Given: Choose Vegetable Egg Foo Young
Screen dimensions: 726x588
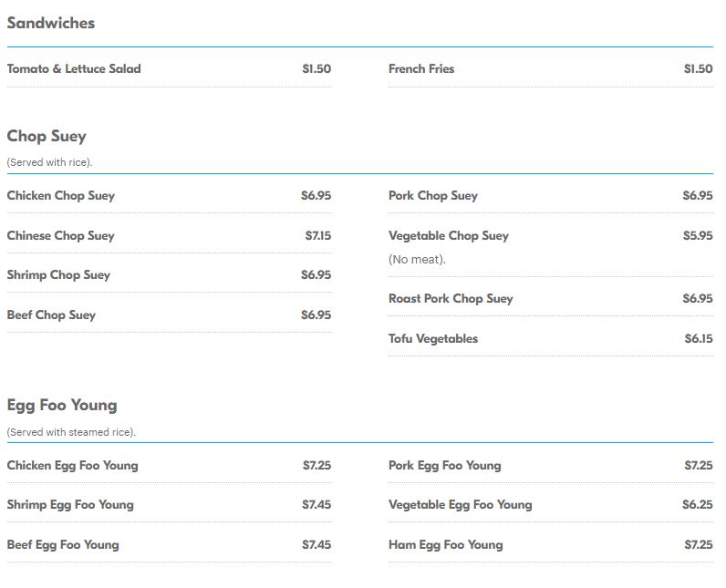Looking at the screenshot, I should coord(461,505).
